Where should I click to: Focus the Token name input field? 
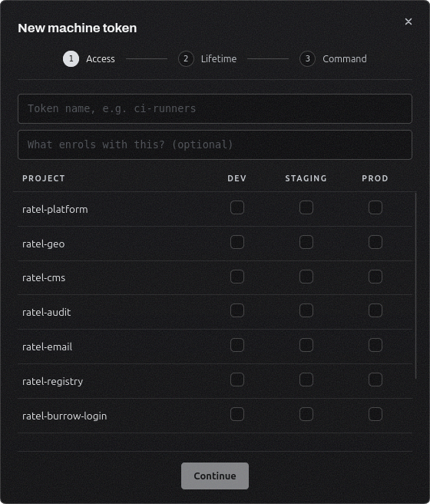tap(215, 108)
